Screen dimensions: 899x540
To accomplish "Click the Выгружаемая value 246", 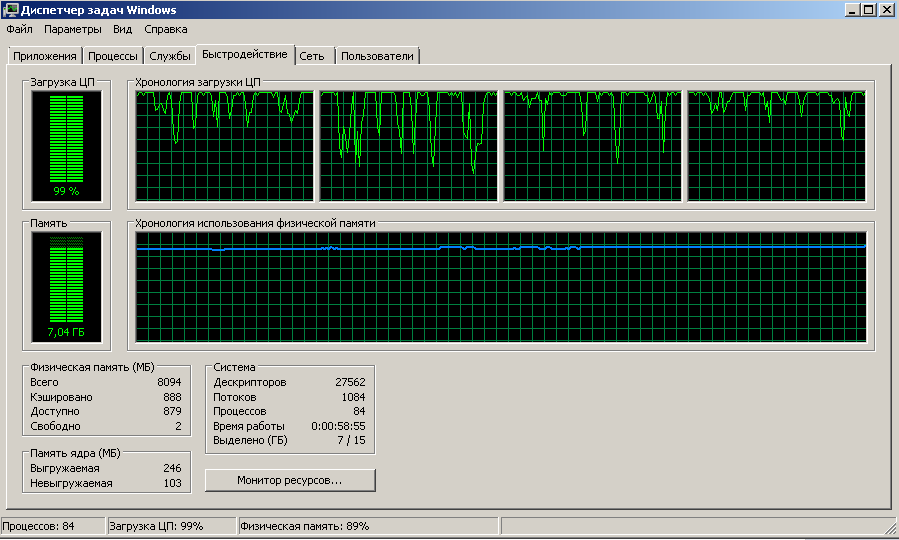I will (x=172, y=469).
